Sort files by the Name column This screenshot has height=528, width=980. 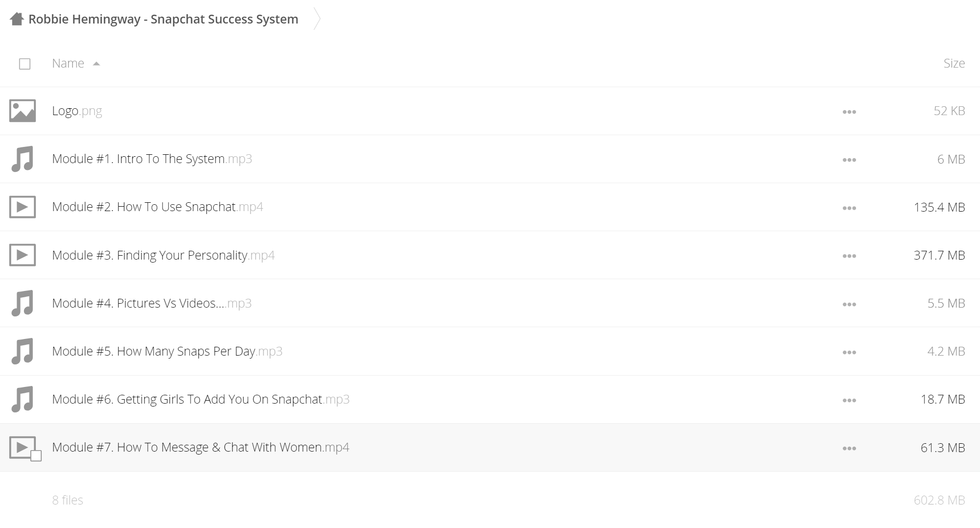[x=68, y=63]
